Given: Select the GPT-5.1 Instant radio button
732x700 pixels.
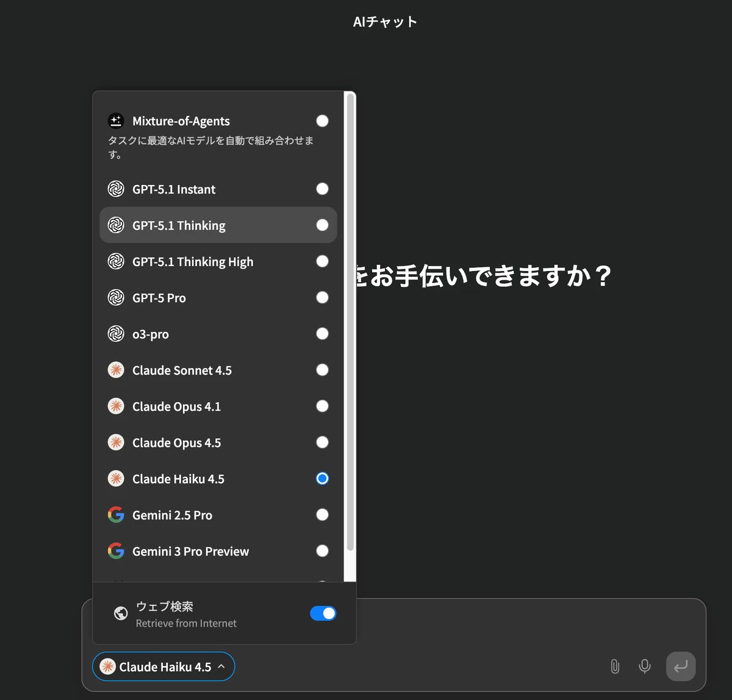Looking at the screenshot, I should coord(322,189).
